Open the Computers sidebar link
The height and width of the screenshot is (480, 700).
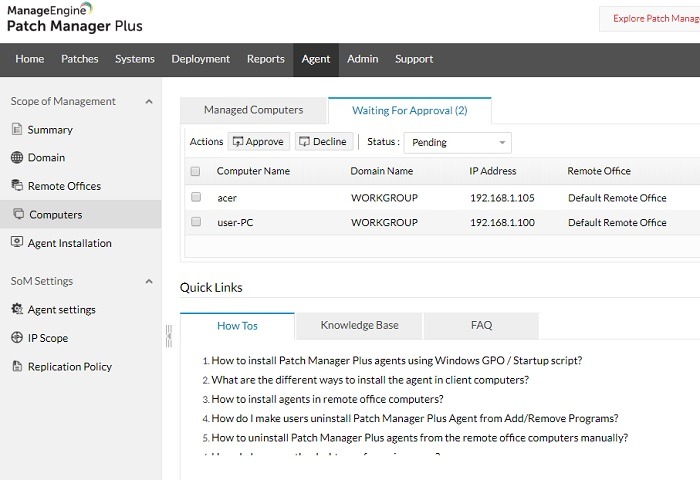point(56,215)
